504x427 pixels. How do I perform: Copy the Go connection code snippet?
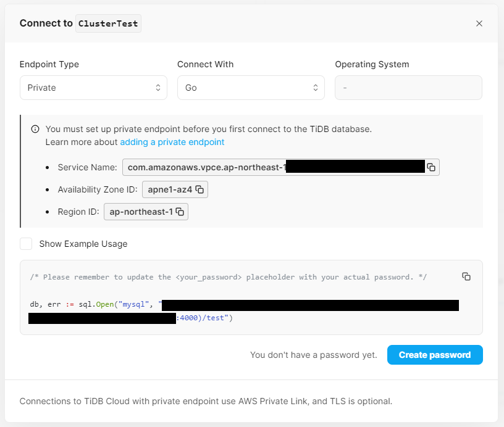tap(466, 276)
